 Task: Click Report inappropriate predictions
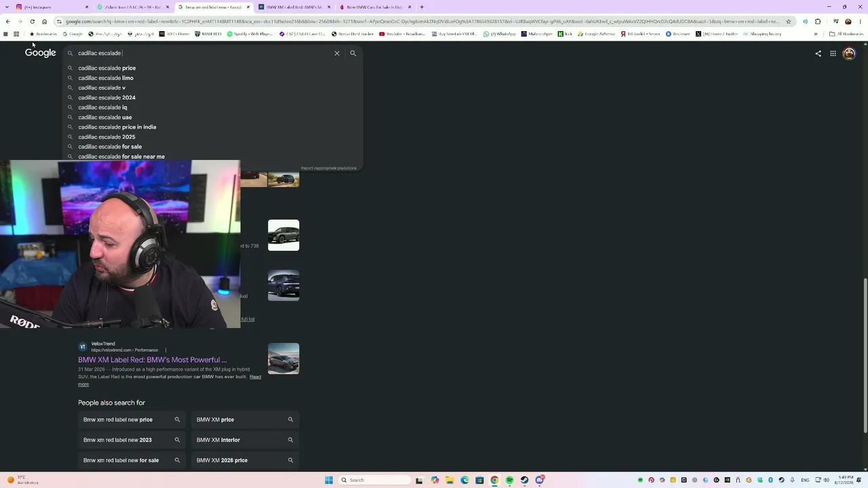coord(329,168)
